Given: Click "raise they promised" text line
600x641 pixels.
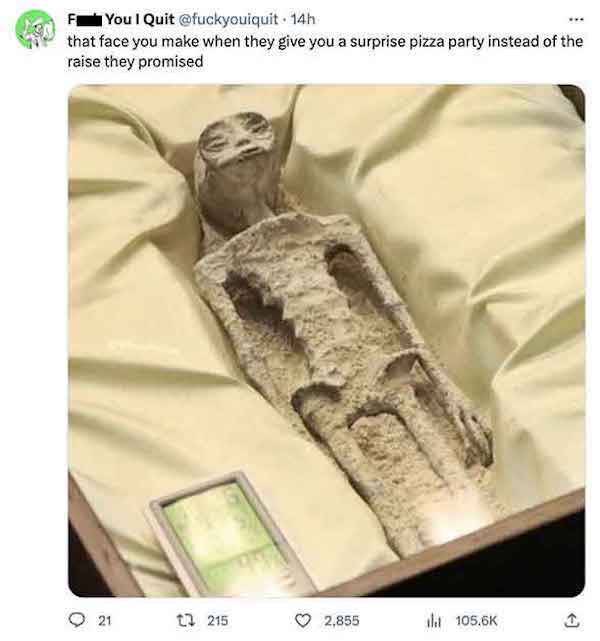Looking at the screenshot, I should pyautogui.click(x=135, y=61).
